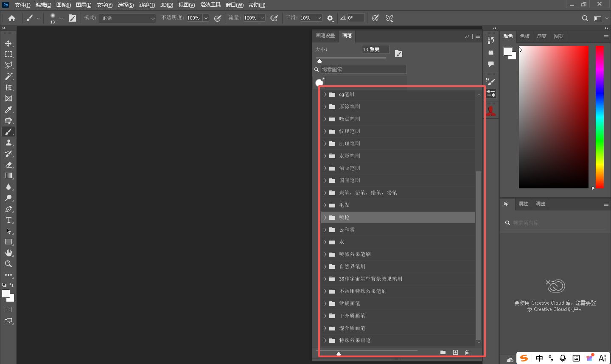Viewport: 611px width, 364px height.
Task: Toggle airbrush-style build-up effects
Action: tap(274, 18)
